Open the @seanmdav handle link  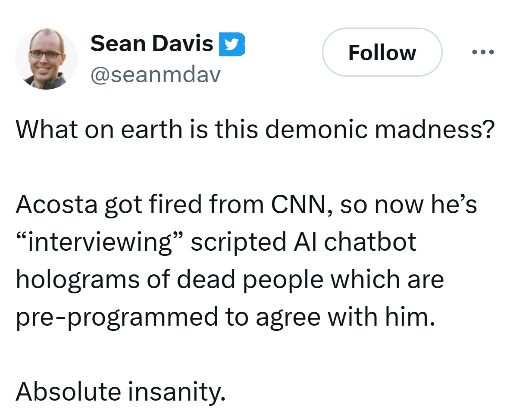155,76
